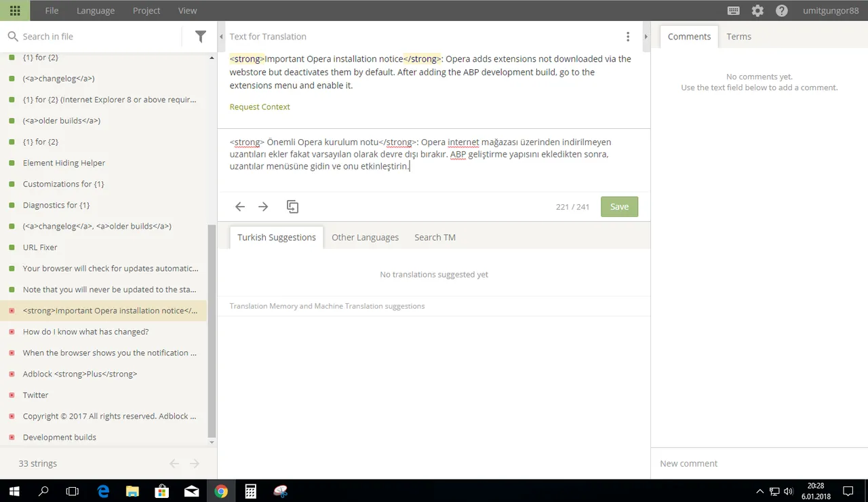This screenshot has width=868, height=502.
Task: Click the next page arrow beside 33 strings
Action: point(195,464)
